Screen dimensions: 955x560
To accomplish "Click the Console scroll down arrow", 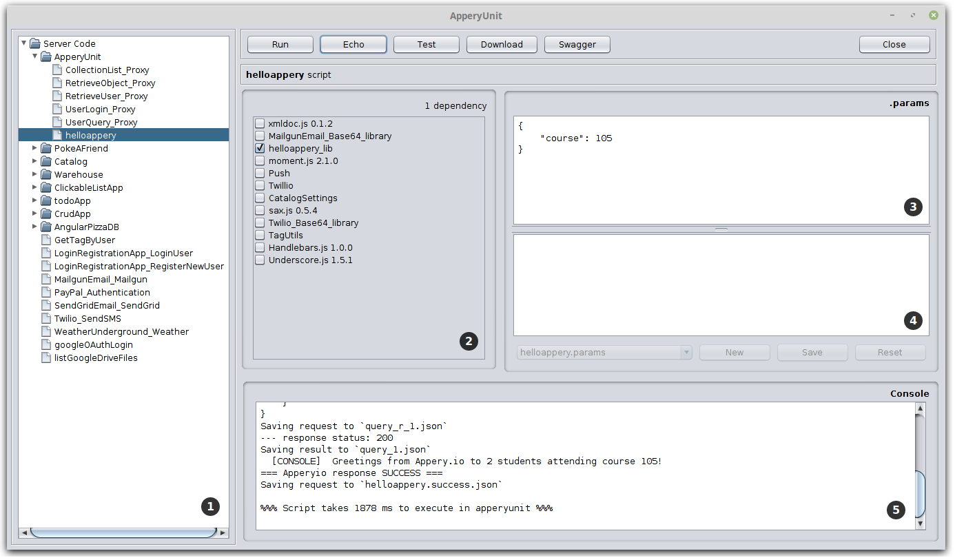I will coord(920,524).
